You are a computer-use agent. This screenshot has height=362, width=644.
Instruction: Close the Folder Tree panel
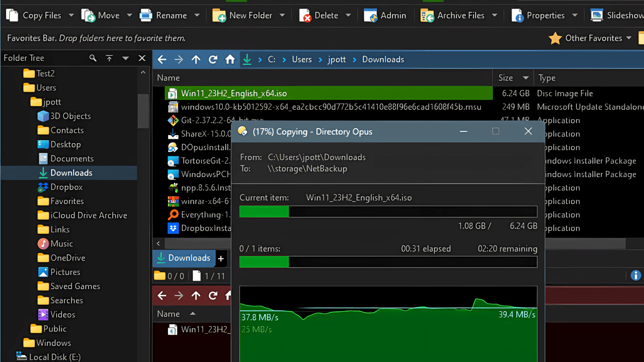click(x=142, y=58)
